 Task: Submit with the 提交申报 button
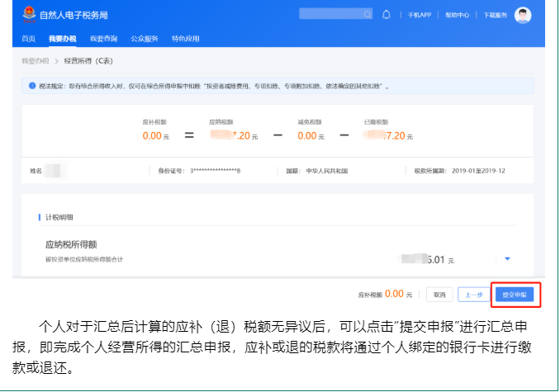coord(515,294)
